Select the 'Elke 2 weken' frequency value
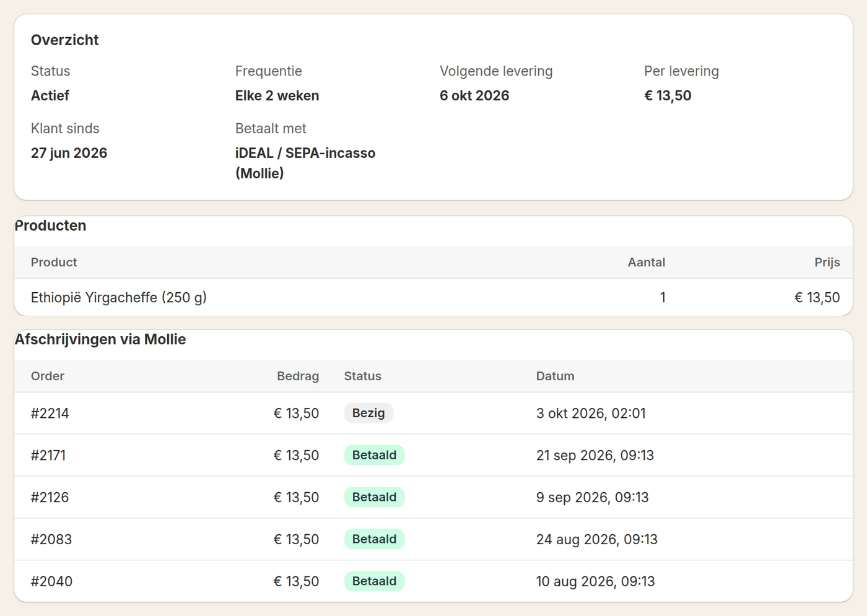The image size is (867, 616). (x=277, y=96)
